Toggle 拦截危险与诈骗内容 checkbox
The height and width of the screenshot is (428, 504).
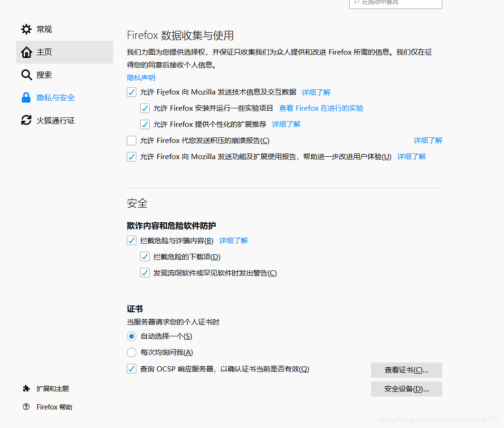(132, 240)
